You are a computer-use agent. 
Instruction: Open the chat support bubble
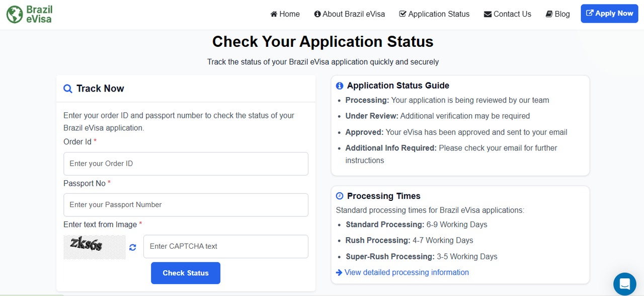625,283
